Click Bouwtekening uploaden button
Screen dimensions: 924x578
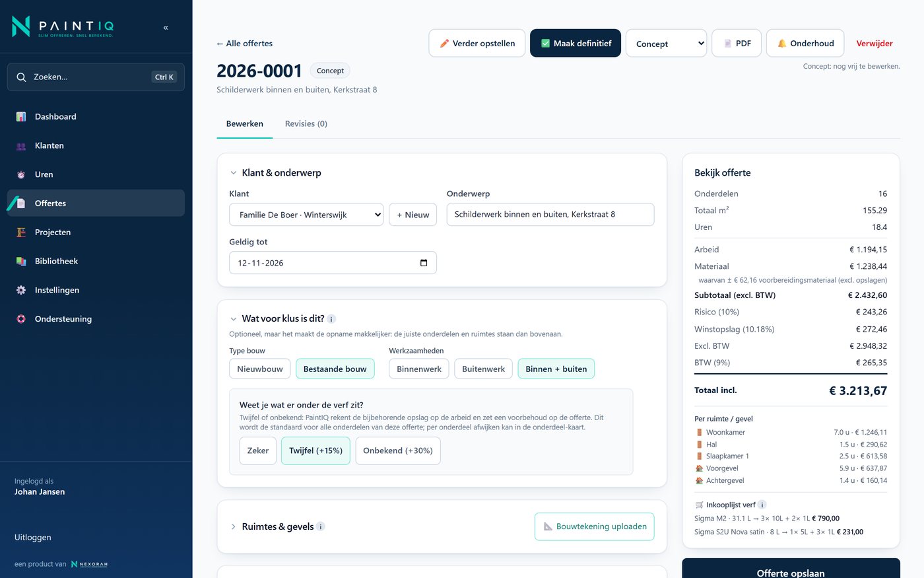(595, 526)
